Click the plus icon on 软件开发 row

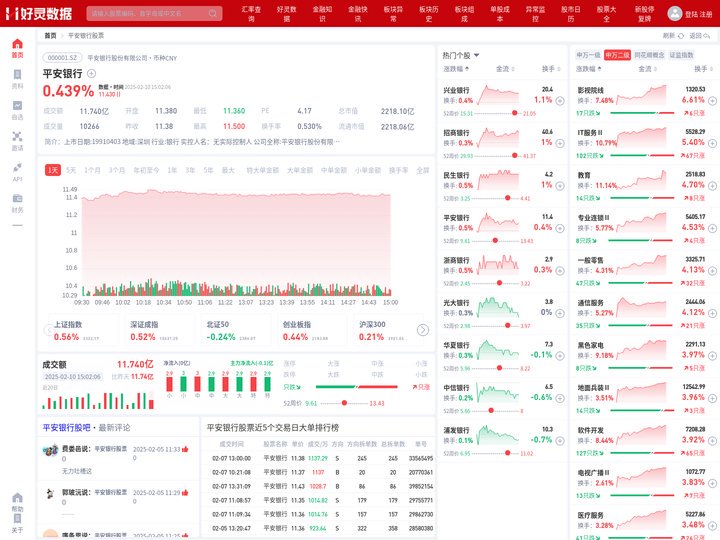click(712, 441)
